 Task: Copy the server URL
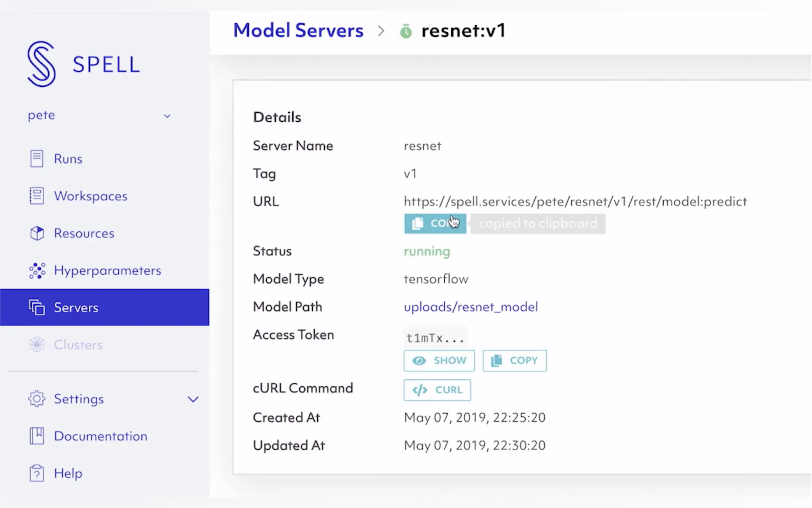pyautogui.click(x=435, y=223)
